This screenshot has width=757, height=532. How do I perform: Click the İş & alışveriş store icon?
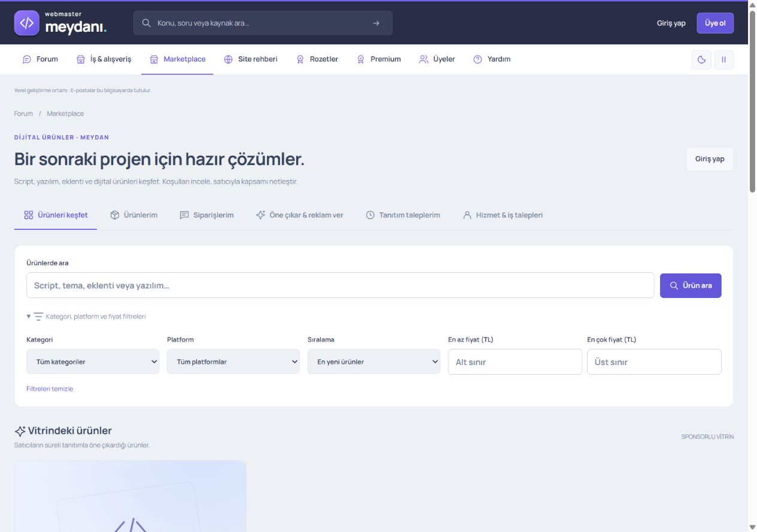point(81,59)
